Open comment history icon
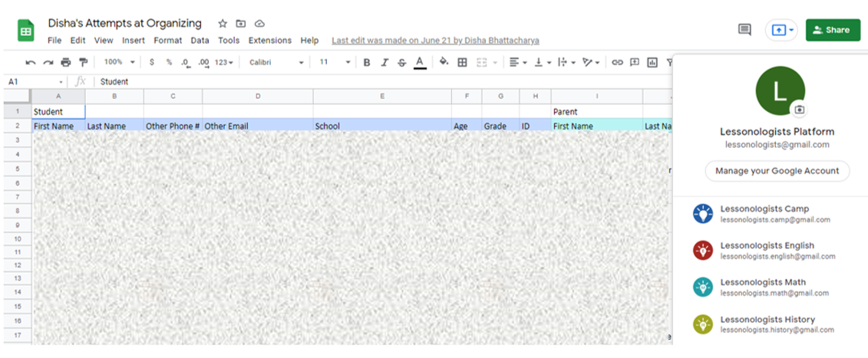868x358 pixels. pyautogui.click(x=744, y=30)
